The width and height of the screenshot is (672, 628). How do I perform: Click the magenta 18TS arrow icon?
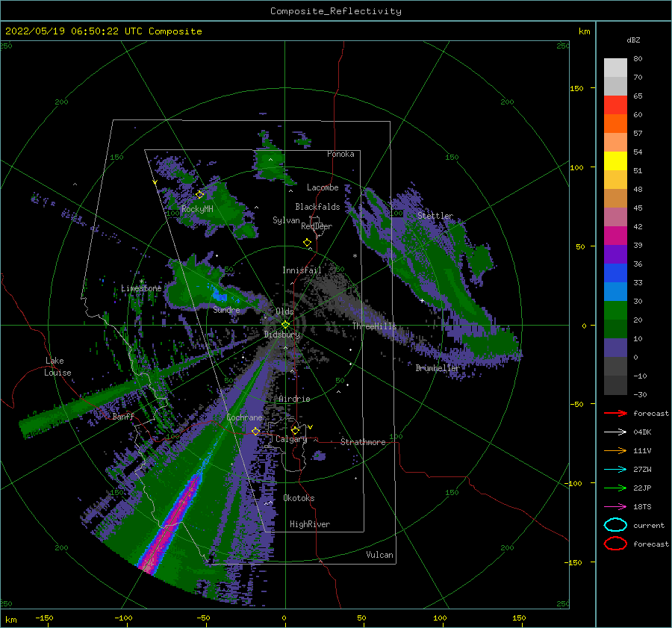(x=615, y=507)
